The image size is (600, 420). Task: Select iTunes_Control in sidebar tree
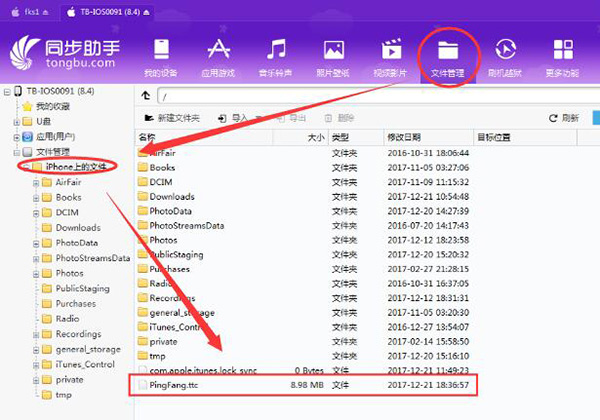coord(85,364)
